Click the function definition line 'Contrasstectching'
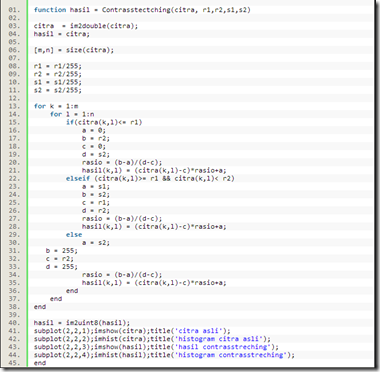 (142, 10)
